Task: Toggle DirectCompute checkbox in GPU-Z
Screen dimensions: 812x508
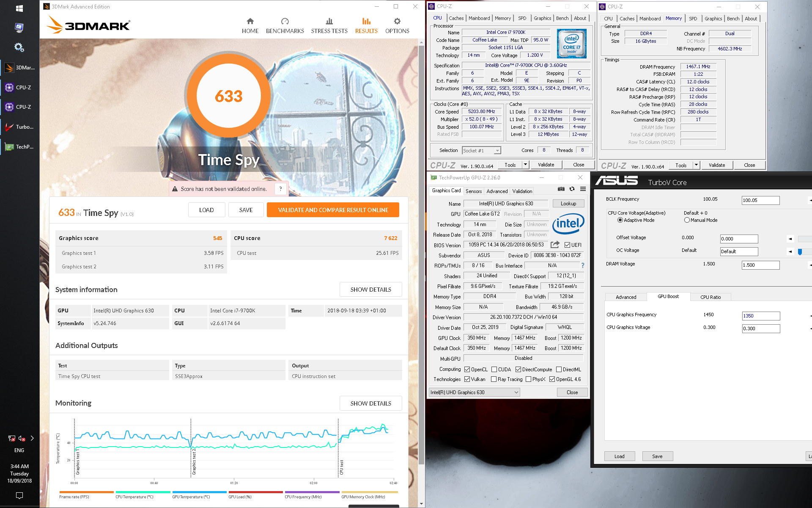Action: pyautogui.click(x=518, y=370)
